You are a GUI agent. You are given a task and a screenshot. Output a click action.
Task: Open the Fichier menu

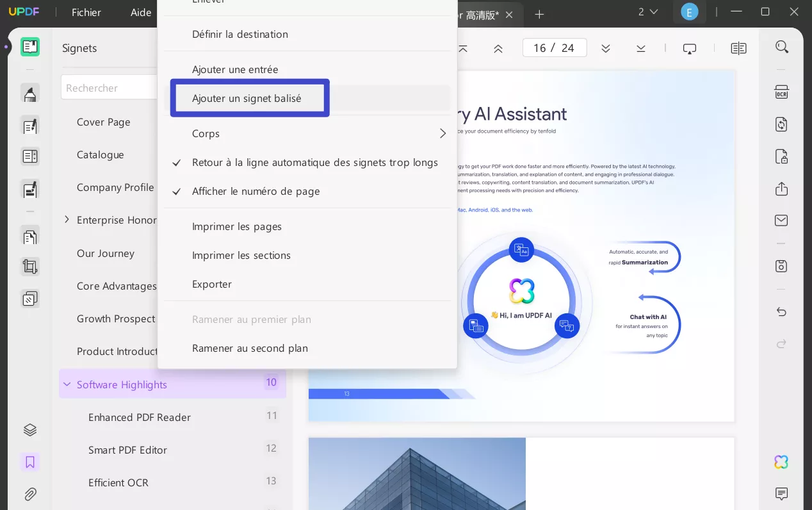[86, 12]
